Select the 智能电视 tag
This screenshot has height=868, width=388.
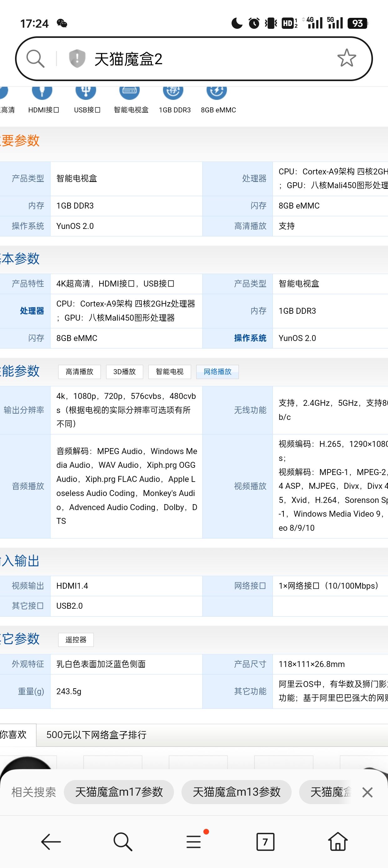tap(170, 372)
